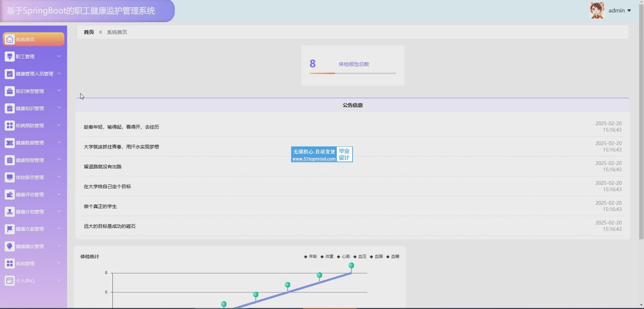Open the admin user dropdown

(x=620, y=11)
